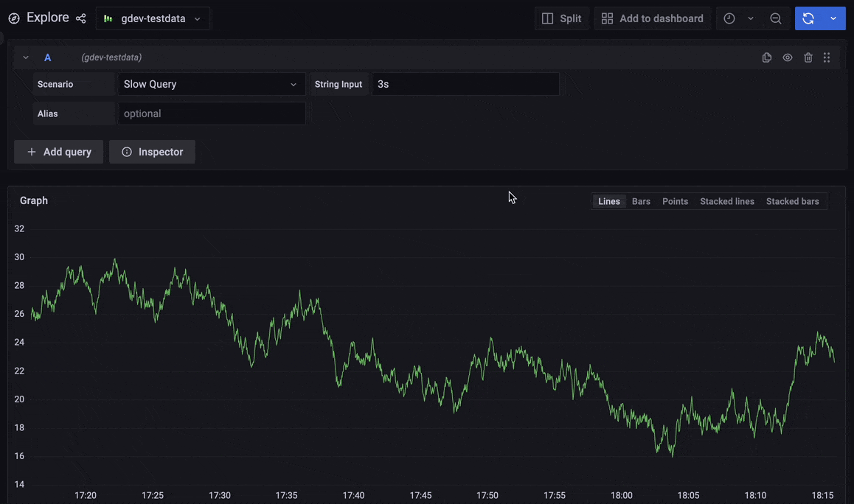Click the Add to dashboard button
Image resolution: width=854 pixels, height=504 pixels.
[652, 18]
